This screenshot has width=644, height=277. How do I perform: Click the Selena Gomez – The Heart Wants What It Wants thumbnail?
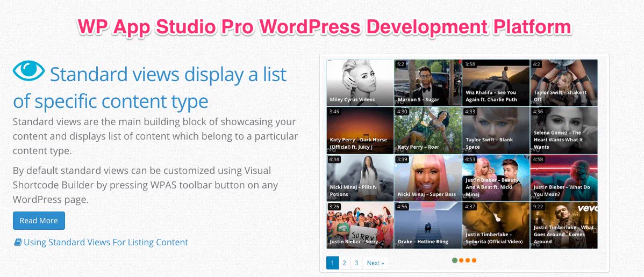pyautogui.click(x=564, y=130)
